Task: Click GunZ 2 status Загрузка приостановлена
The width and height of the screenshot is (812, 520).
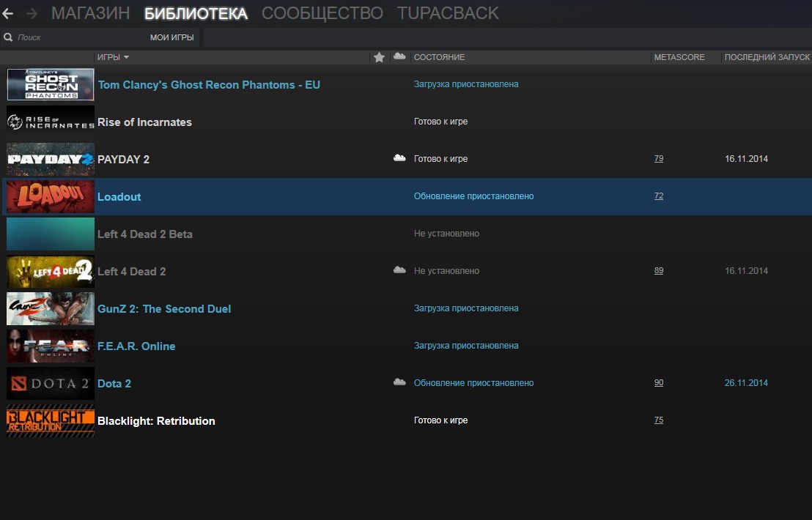Action: tap(466, 308)
